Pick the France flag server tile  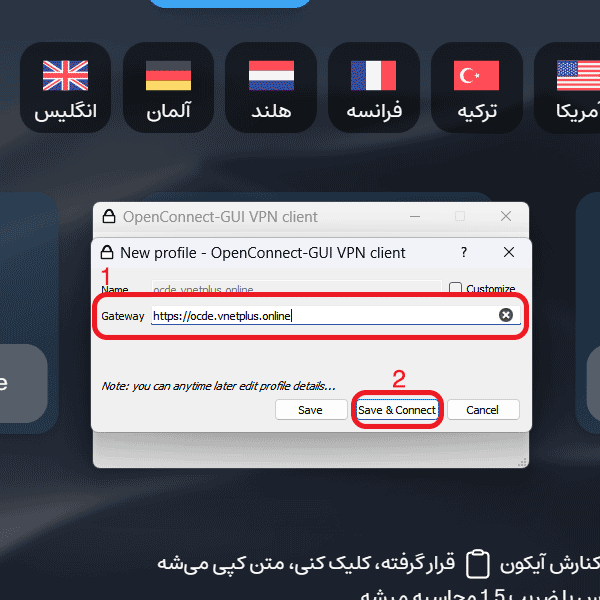(374, 88)
